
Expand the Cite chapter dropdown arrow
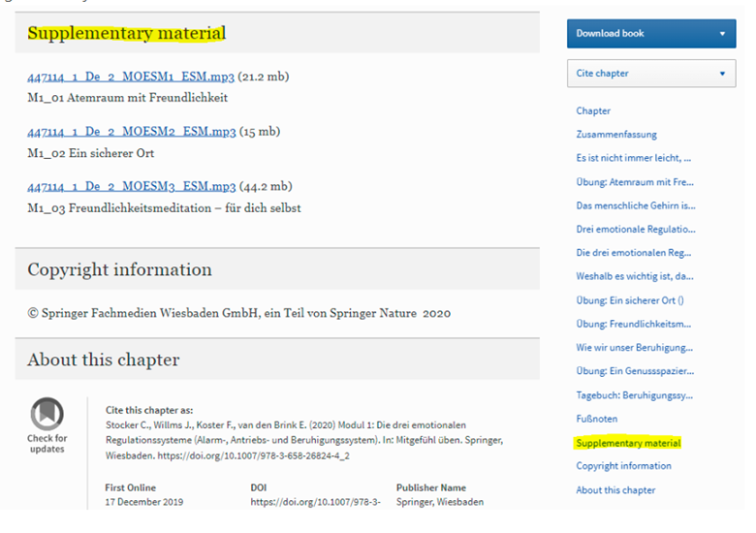(x=722, y=74)
